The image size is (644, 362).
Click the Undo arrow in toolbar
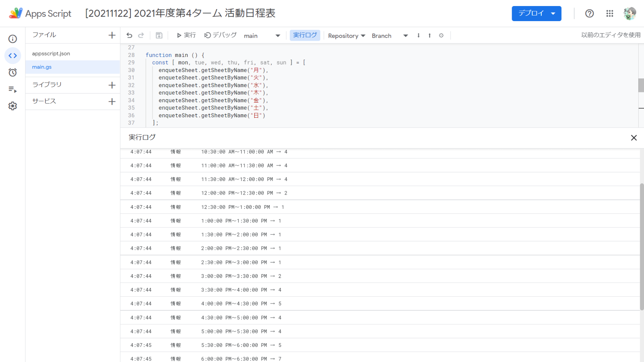(129, 35)
